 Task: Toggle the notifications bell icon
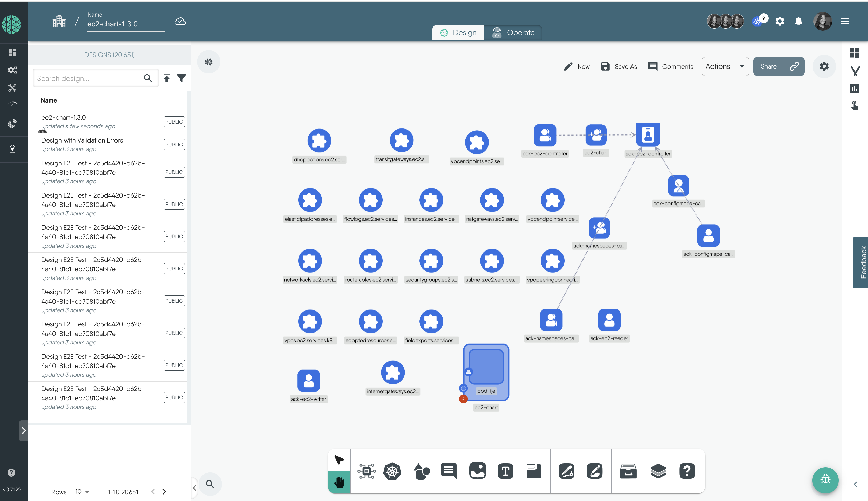798,21
